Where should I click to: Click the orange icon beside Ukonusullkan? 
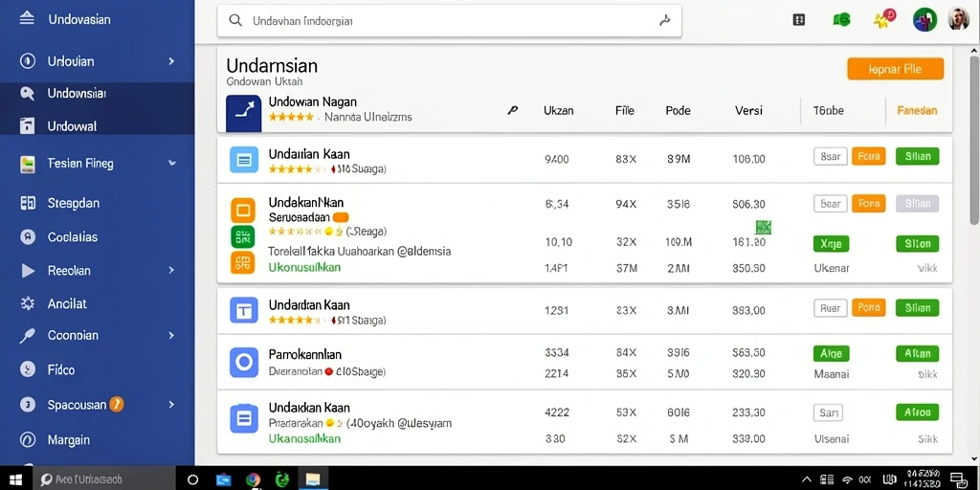pos(243,262)
